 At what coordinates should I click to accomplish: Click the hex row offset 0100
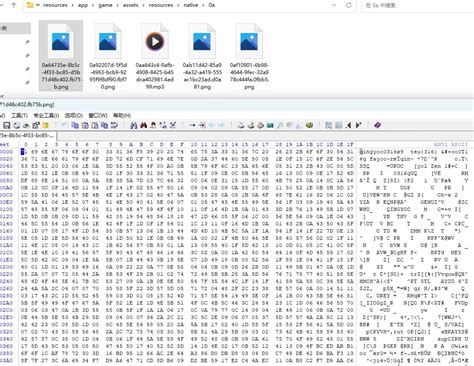7,209
